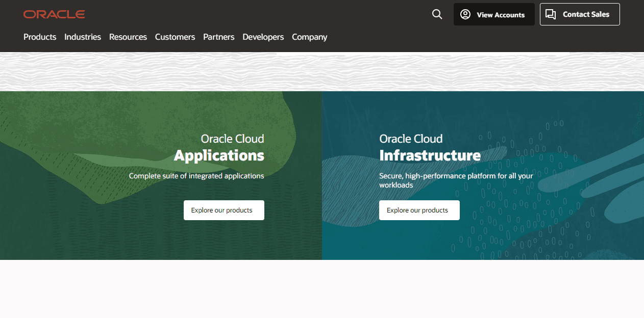Click the Applications heading
The height and width of the screenshot is (318, 644).
click(219, 155)
